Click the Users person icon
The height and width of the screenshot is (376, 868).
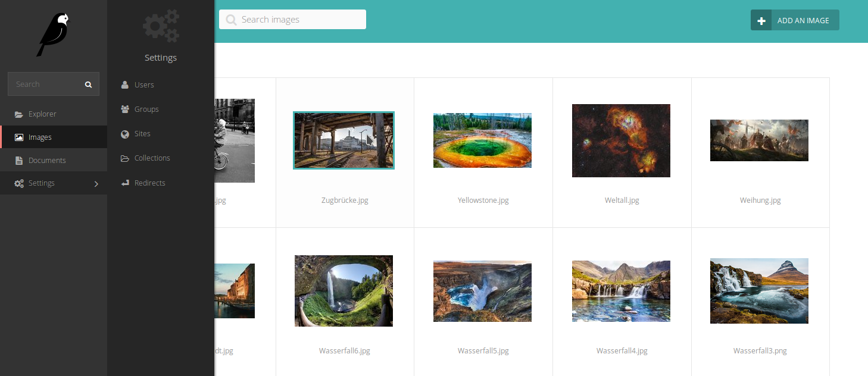(x=124, y=85)
